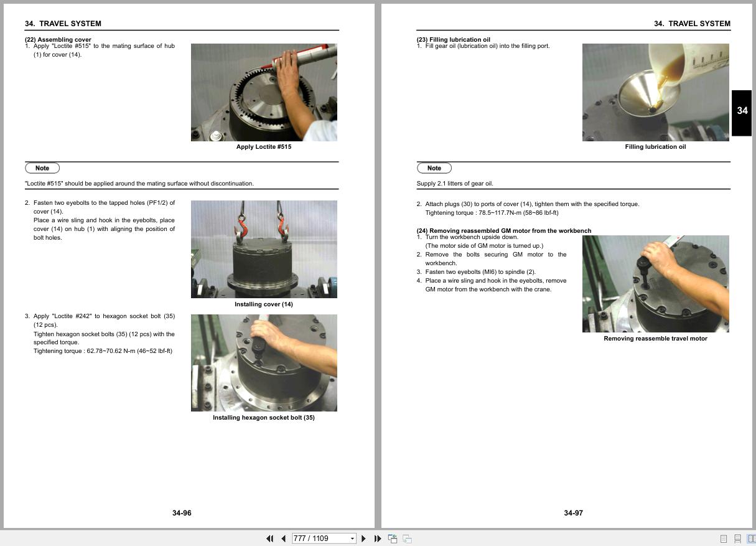Select two-page view layout
The image size is (756, 546).
click(751, 539)
